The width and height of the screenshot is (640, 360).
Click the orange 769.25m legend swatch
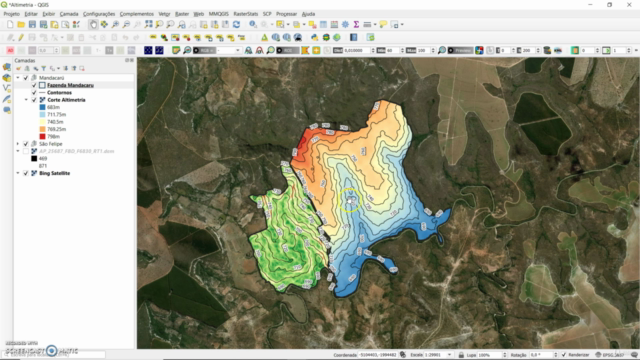(42, 129)
